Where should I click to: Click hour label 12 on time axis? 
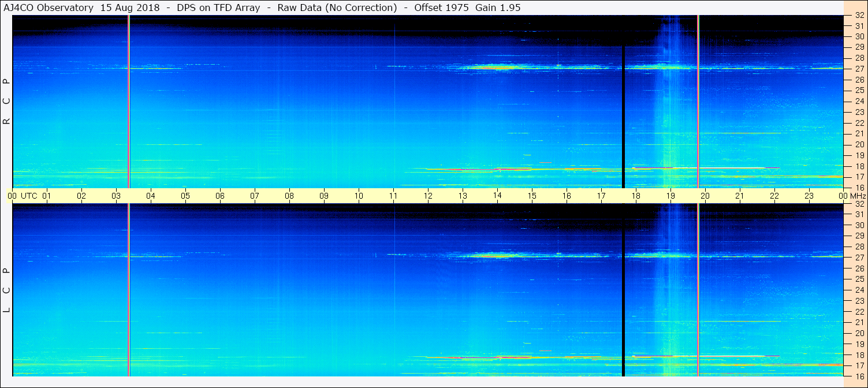coord(428,196)
